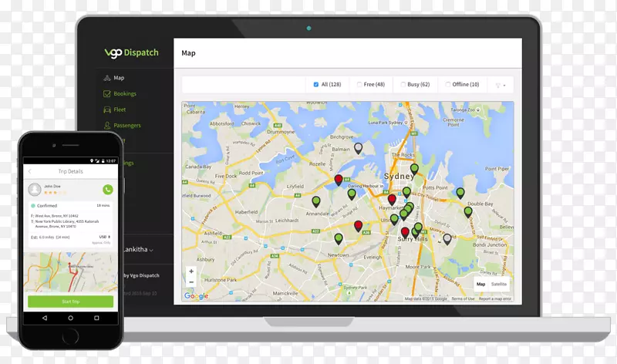The height and width of the screenshot is (364, 617).
Task: Open the Terms of Use link
Action: click(x=463, y=298)
